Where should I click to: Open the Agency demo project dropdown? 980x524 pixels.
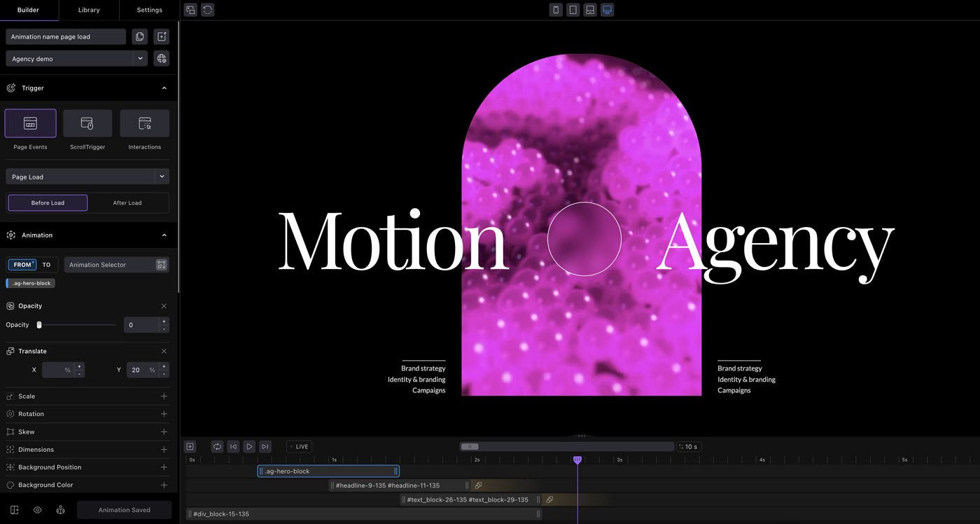(x=141, y=59)
